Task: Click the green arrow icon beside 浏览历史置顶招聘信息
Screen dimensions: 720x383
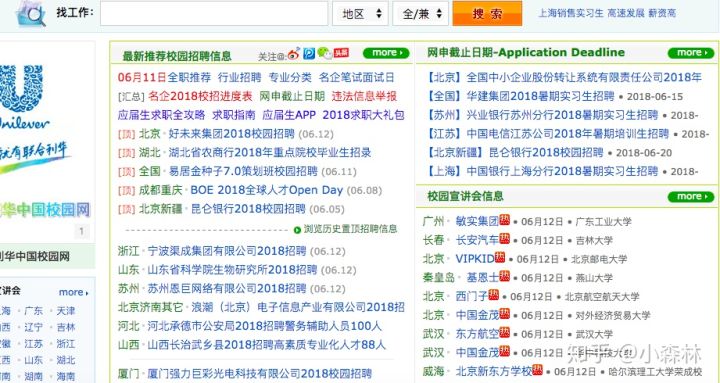Action: point(297,230)
